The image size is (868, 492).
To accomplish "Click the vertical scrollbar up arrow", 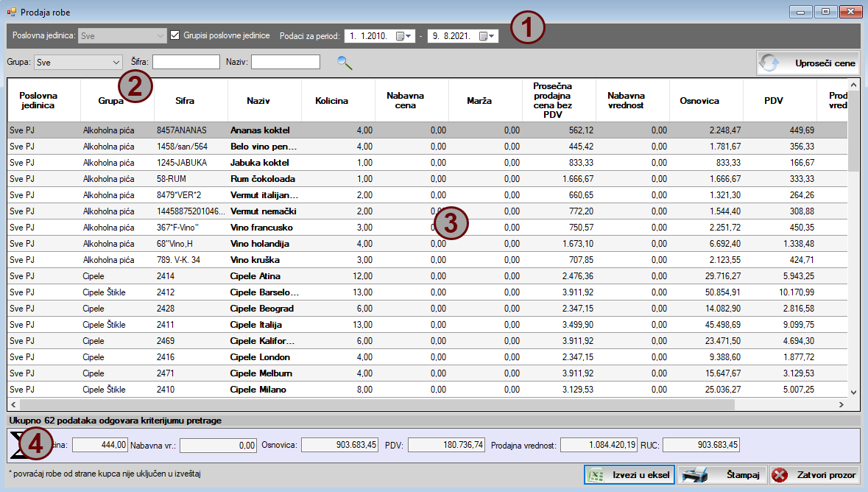I will [853, 85].
